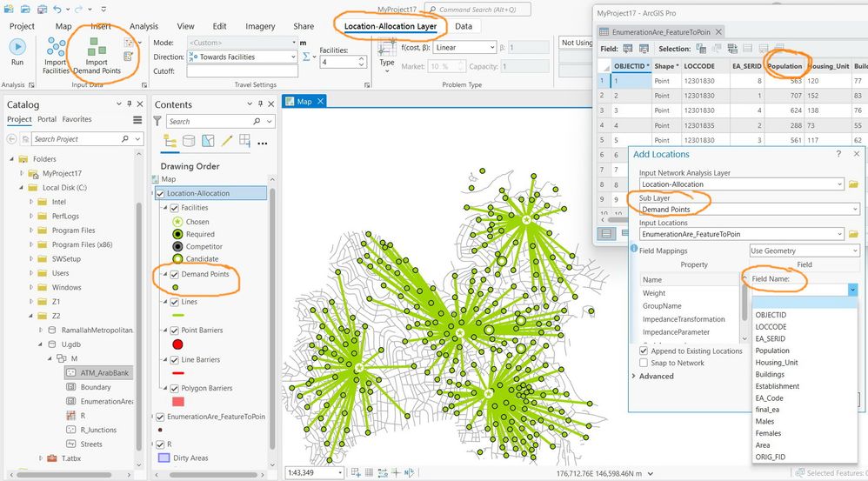Screen dimensions: 868x481
Task: Toggle Demand Points sublayer visibility checkbox
Action: coord(174,274)
